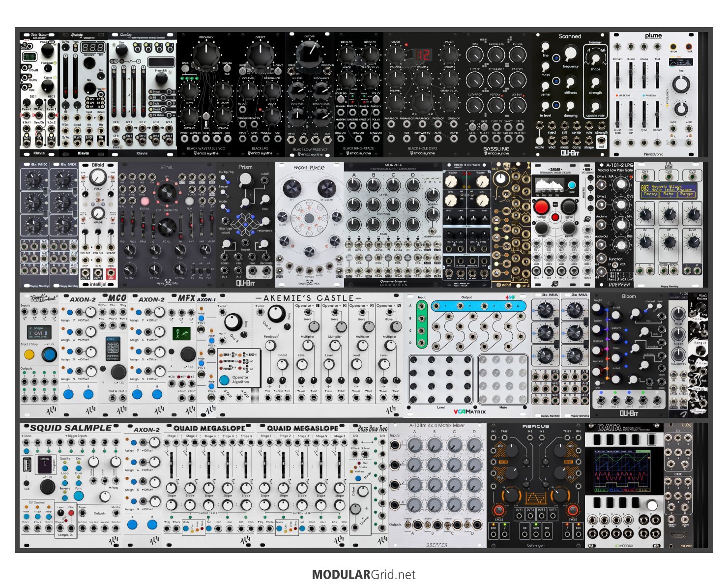The width and height of the screenshot is (728, 585).
Task: Click the yellow Start/Stop button on Pamela's Pro Workout
Action: pos(29,354)
